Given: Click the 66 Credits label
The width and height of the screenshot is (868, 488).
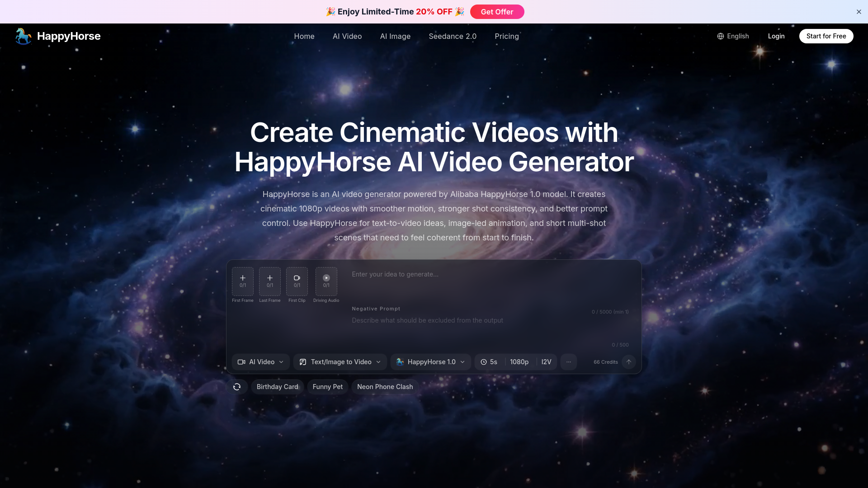Looking at the screenshot, I should click(606, 362).
